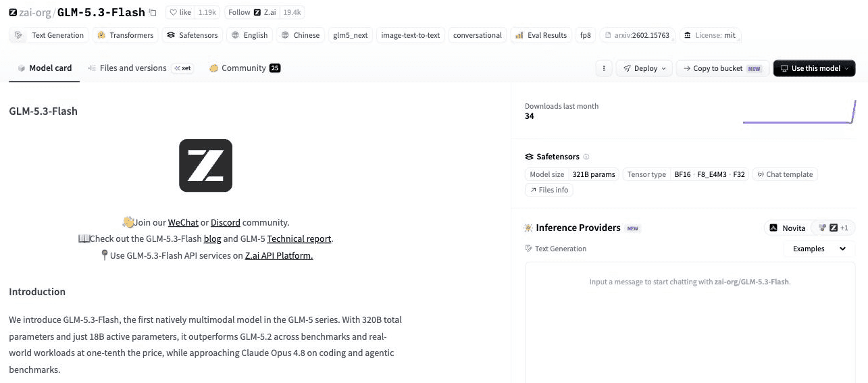Open the Eval Results tag
868x383 pixels.
(540, 35)
